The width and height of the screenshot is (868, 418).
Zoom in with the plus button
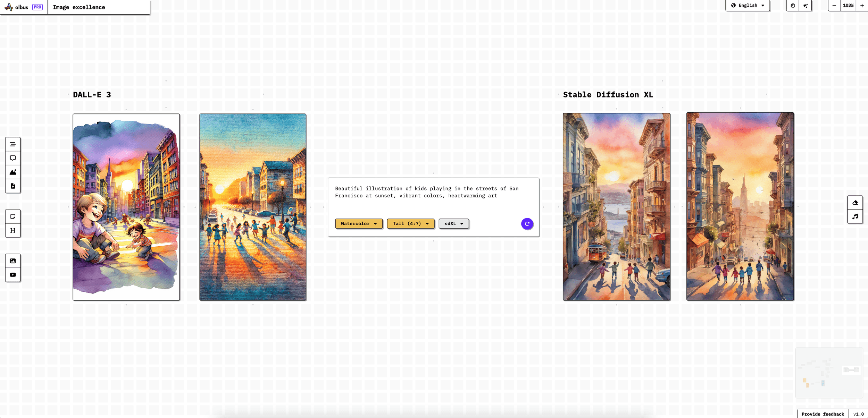[862, 6]
